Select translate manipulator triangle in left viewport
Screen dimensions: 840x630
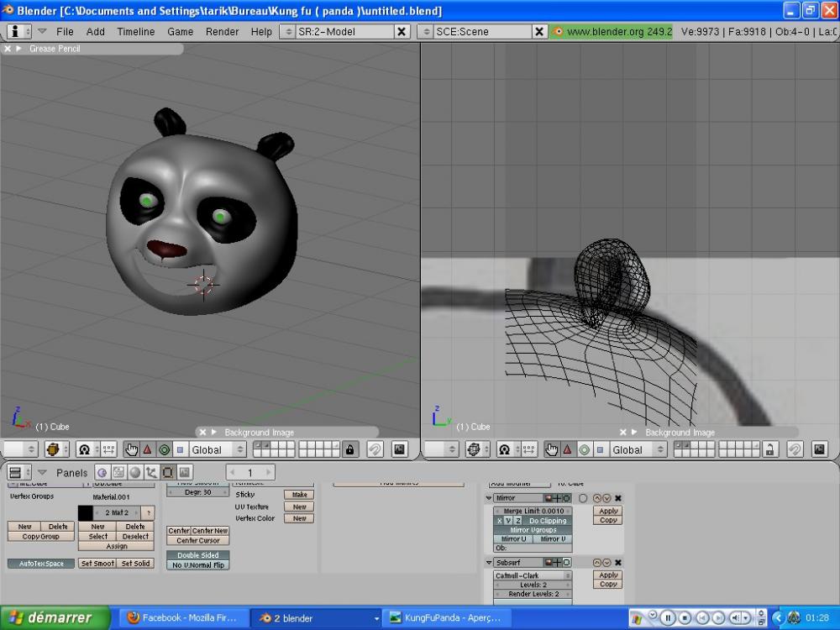coord(148,449)
